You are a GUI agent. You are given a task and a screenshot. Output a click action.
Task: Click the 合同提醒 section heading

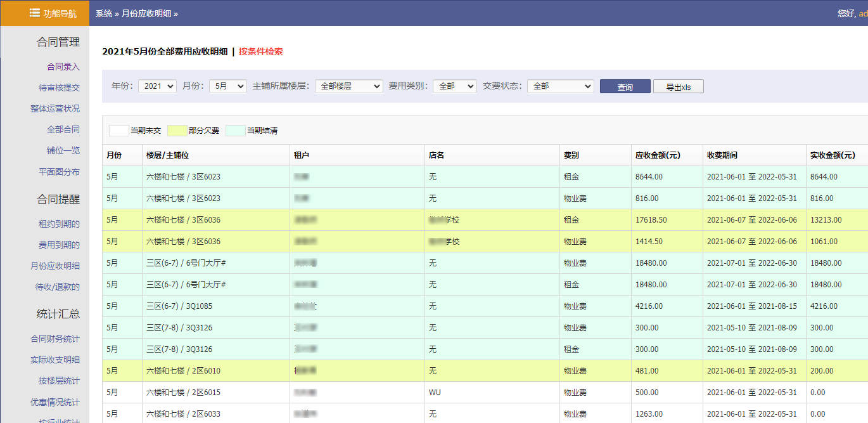pyautogui.click(x=58, y=199)
